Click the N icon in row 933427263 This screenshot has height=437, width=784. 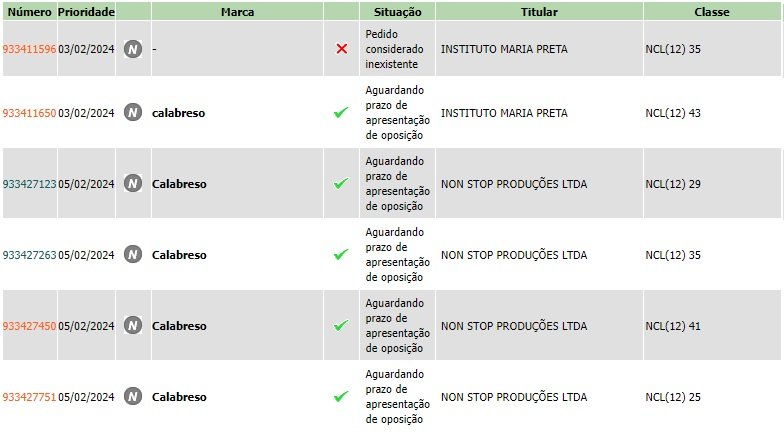(x=133, y=254)
